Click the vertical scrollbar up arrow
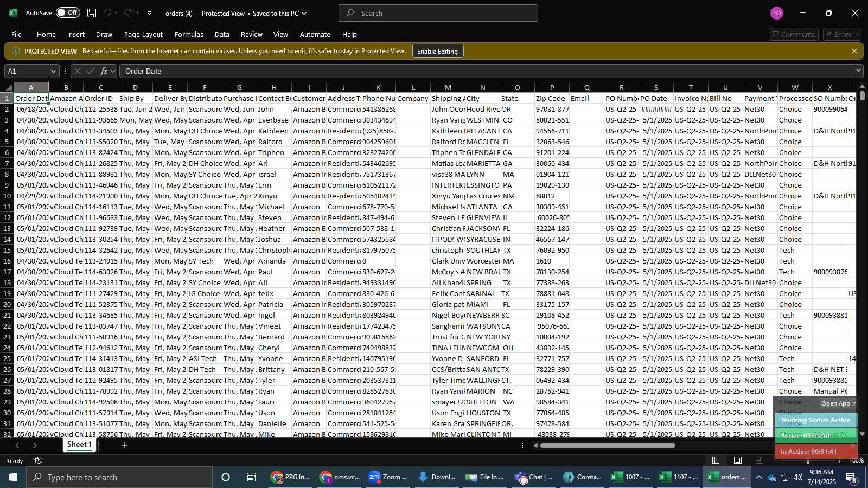The image size is (868, 488). [x=862, y=87]
